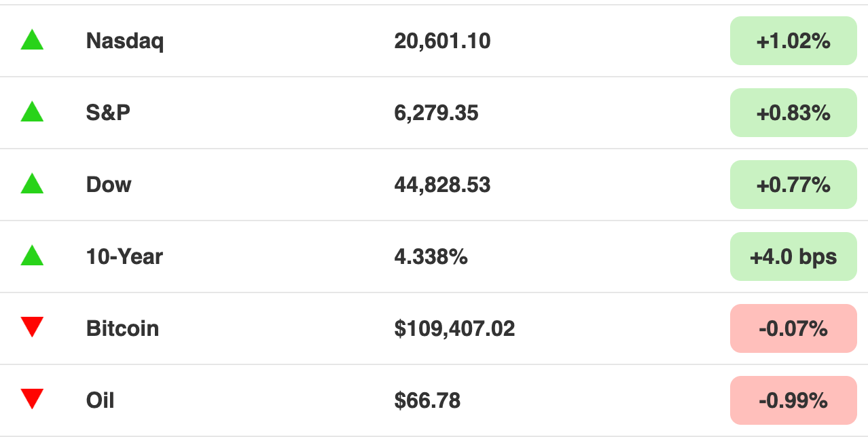The height and width of the screenshot is (437, 868).
Task: Open the Oil label
Action: (101, 400)
